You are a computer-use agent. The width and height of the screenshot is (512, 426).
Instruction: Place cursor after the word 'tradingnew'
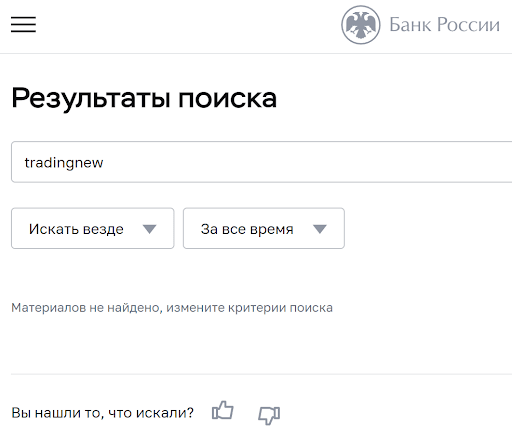(104, 163)
